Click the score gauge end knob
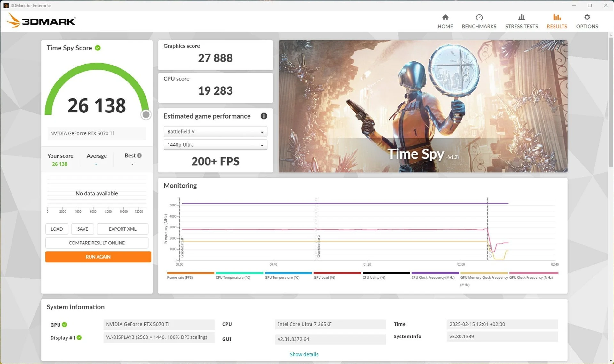The height and width of the screenshot is (364, 614). point(146,114)
